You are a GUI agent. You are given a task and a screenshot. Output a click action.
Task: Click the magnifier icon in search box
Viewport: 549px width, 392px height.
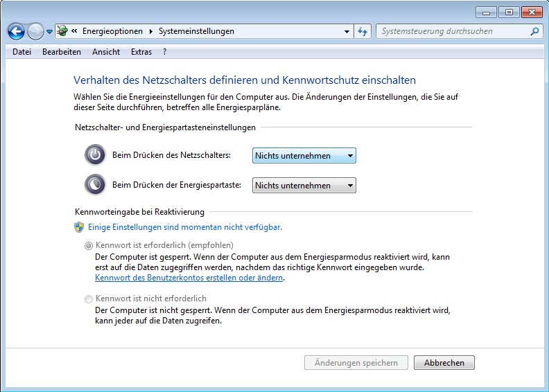tap(534, 31)
